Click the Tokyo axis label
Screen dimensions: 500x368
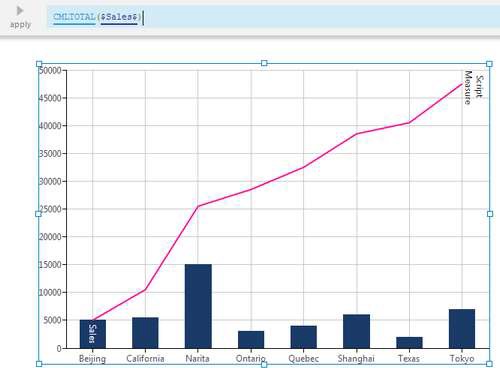(462, 359)
